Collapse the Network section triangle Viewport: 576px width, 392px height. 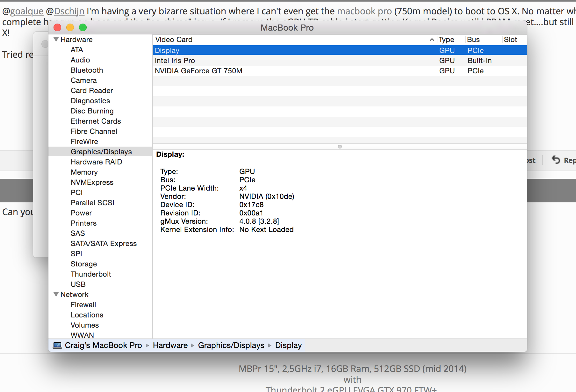pyautogui.click(x=56, y=294)
